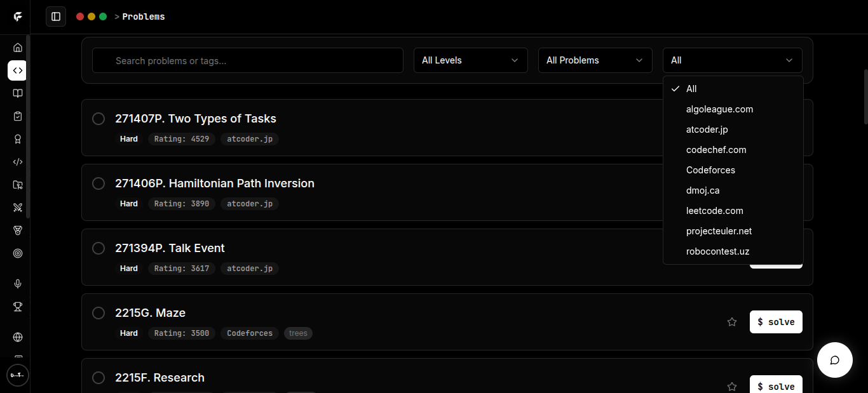Open the clipboard-check sidebar icon
Screen dimensions: 868x393
[x=18, y=116]
